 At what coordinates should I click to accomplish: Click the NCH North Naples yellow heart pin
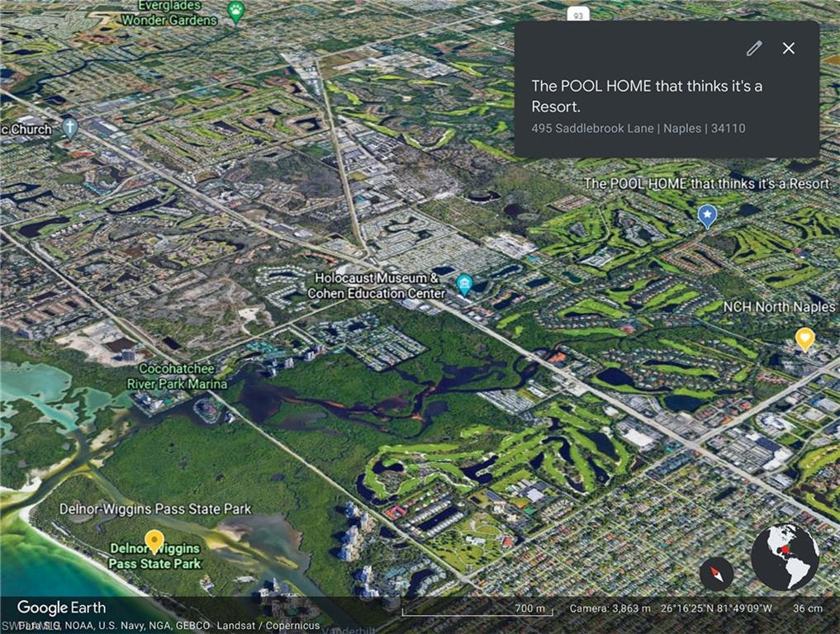pos(804,338)
